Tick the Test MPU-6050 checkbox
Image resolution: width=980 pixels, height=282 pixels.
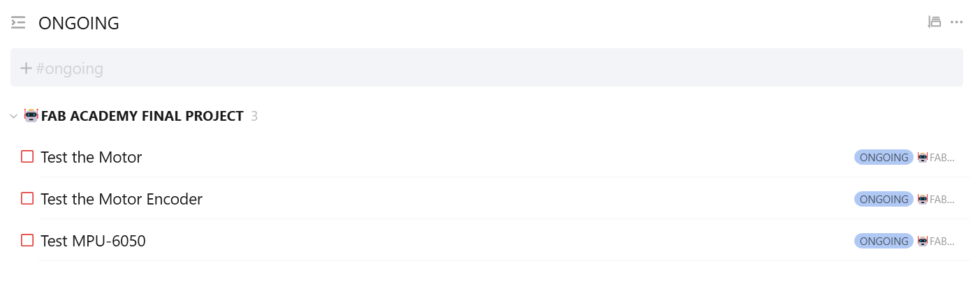[x=27, y=241]
